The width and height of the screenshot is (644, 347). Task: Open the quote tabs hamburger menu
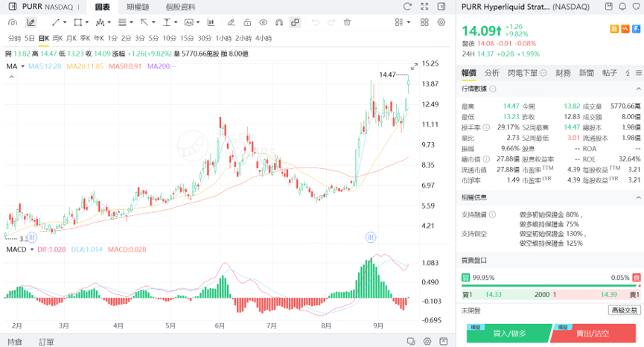(639, 73)
